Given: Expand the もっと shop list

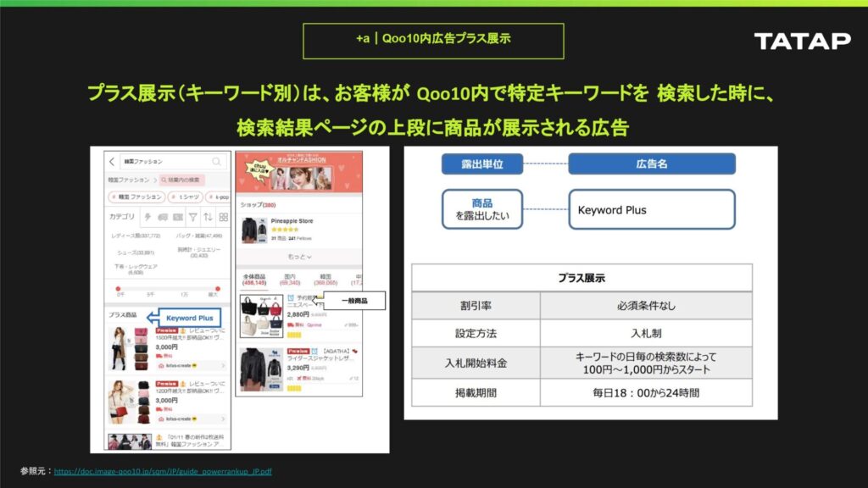Looking at the screenshot, I should click(299, 257).
